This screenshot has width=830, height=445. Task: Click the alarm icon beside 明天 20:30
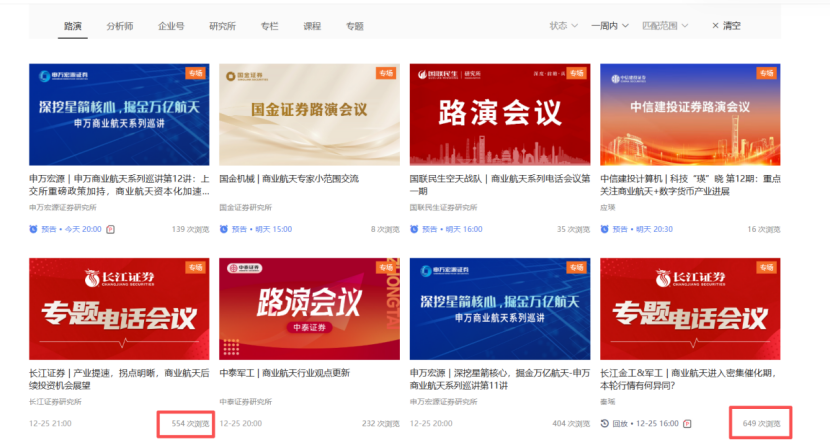(605, 229)
